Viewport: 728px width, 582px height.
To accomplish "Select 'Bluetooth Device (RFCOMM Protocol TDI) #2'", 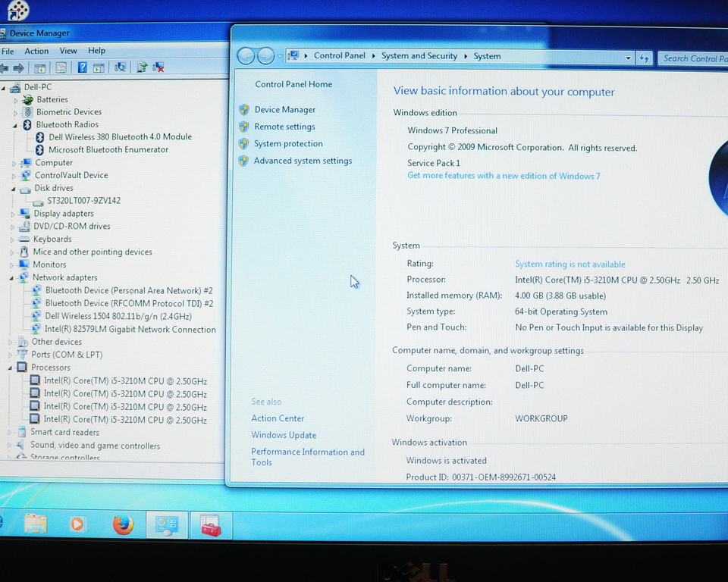I will point(129,304).
